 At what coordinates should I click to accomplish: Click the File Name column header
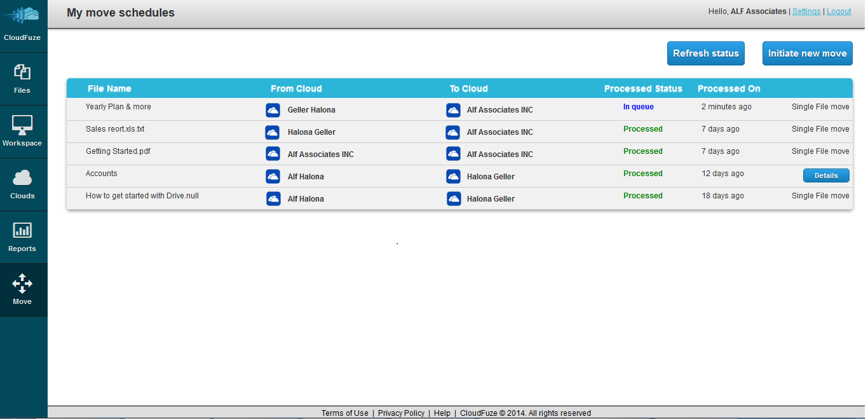click(x=109, y=88)
